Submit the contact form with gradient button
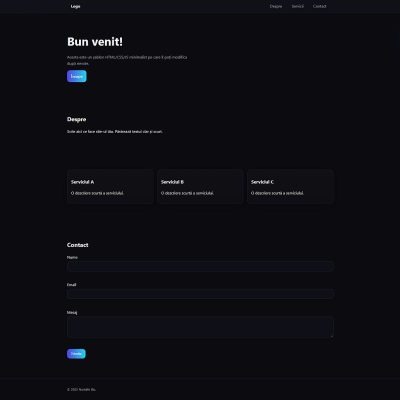 pyautogui.click(x=76, y=354)
